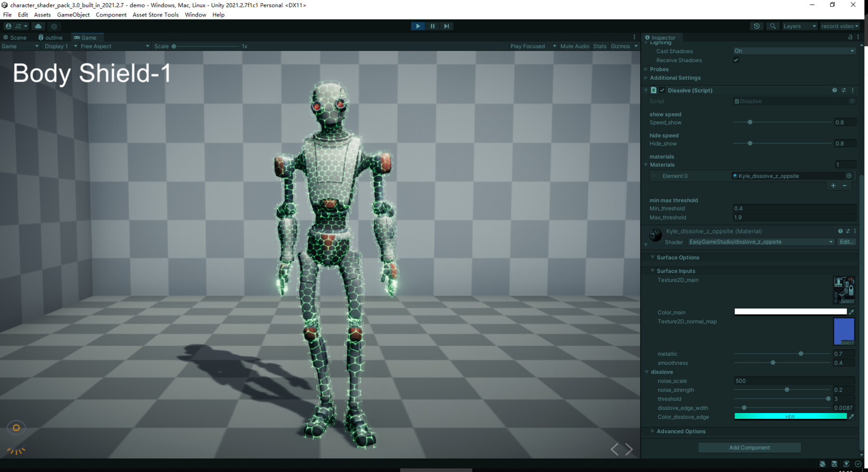The height and width of the screenshot is (472, 868).
Task: Switch to the outline tab
Action: 50,37
